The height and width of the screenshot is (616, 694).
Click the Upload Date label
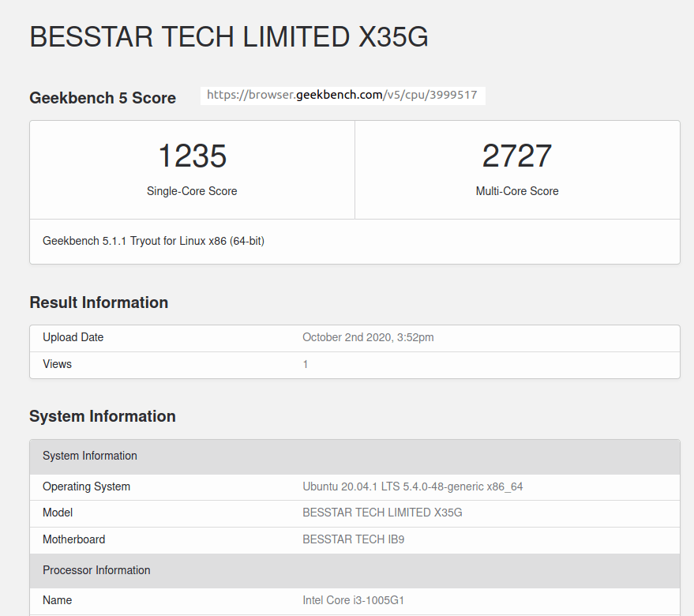click(x=73, y=337)
